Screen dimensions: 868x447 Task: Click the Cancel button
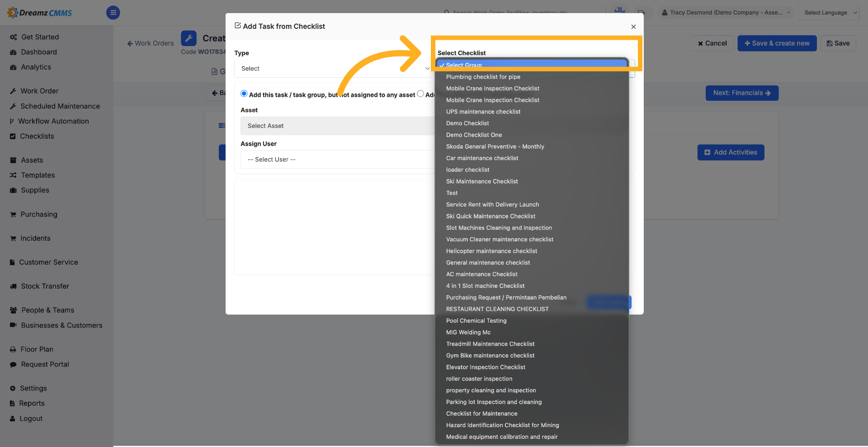[712, 43]
